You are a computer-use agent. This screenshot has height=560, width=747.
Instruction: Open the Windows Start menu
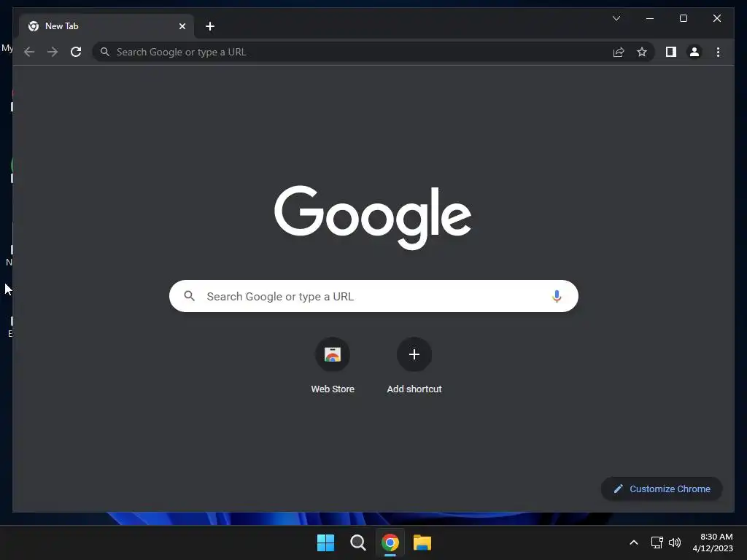tap(326, 542)
